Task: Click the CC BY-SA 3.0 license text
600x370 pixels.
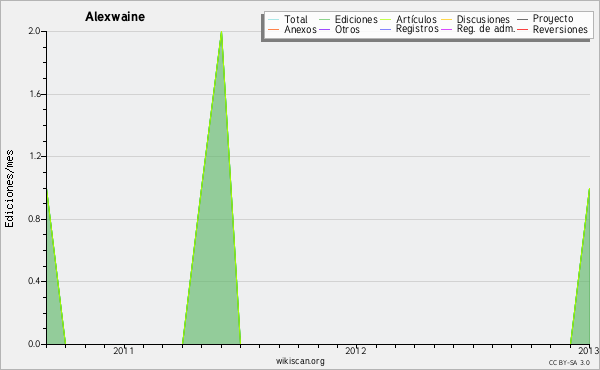Action: click(569, 363)
